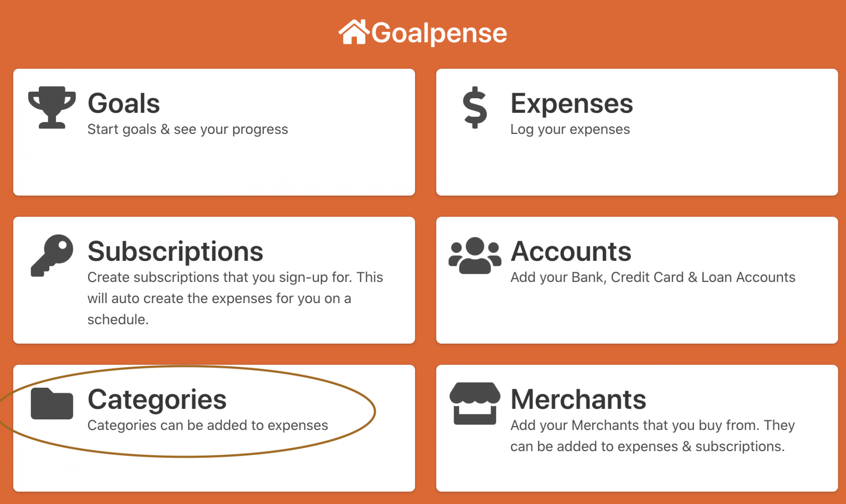
Task: Click the Categories folder icon
Action: tap(52, 404)
